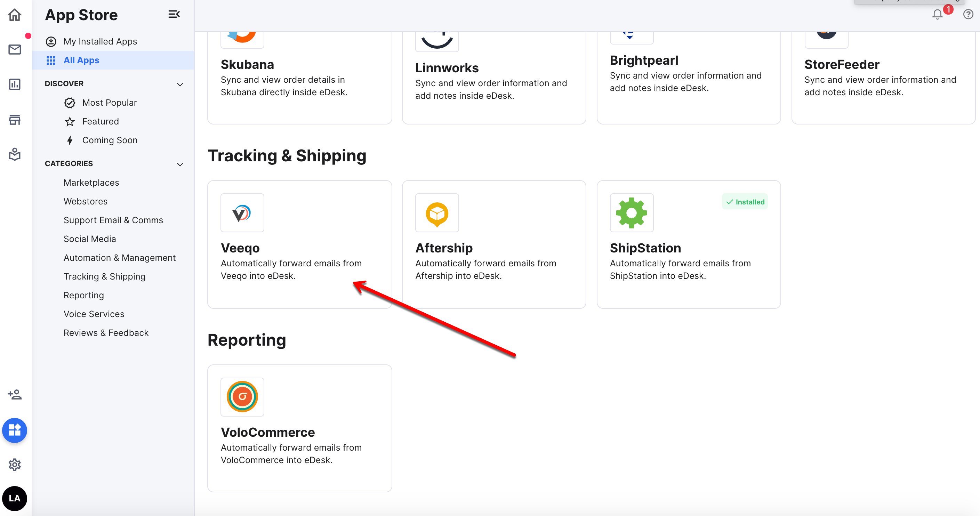Collapse the App Store sidebar
The height and width of the screenshot is (516, 980).
pos(174,14)
